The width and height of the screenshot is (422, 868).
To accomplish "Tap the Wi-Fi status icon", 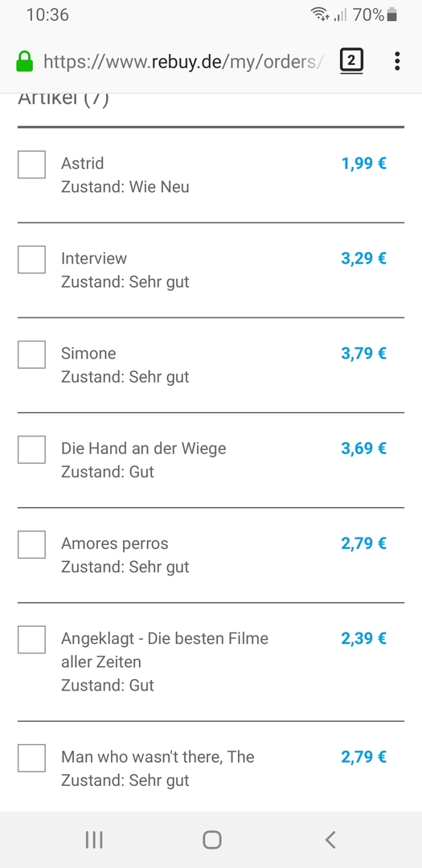I will point(320,15).
